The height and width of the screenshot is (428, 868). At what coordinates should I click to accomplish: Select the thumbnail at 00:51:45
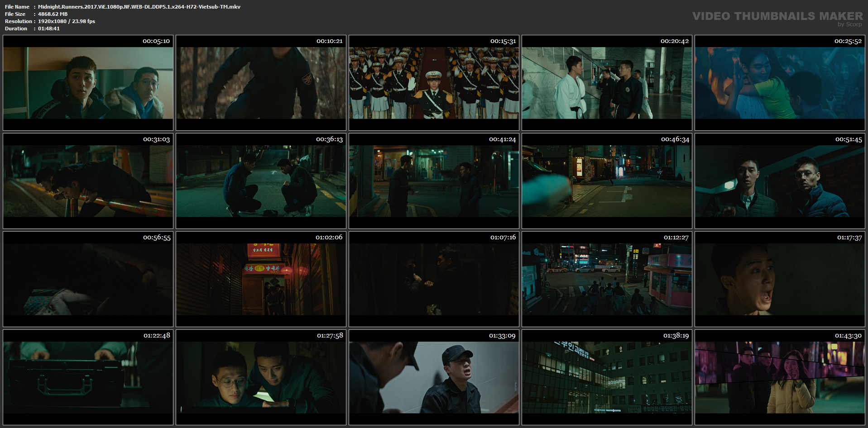point(780,181)
